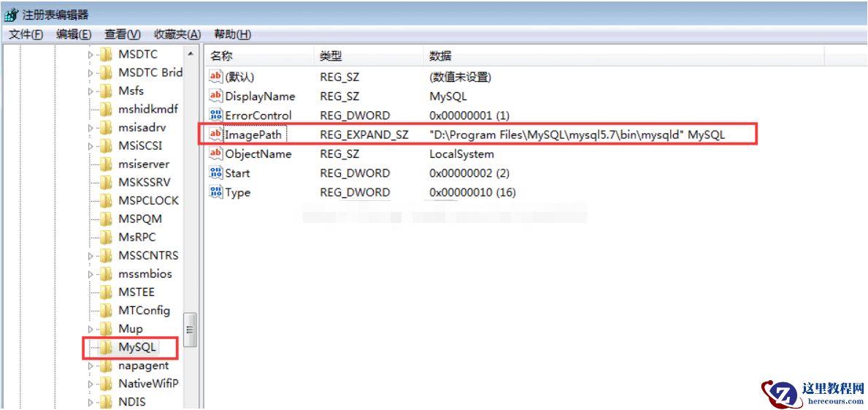Click the MSiSCSI folder icon

105,146
